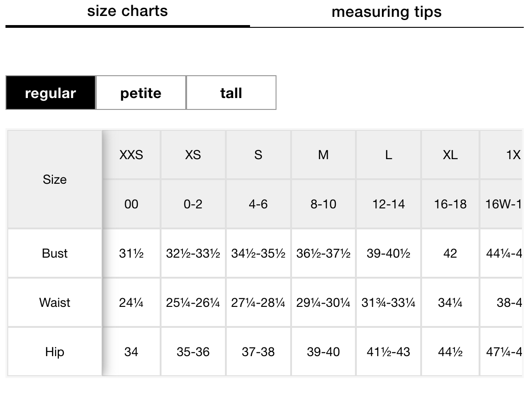Click the 24¼ waist value under XXS
532x404 pixels.
[131, 302]
